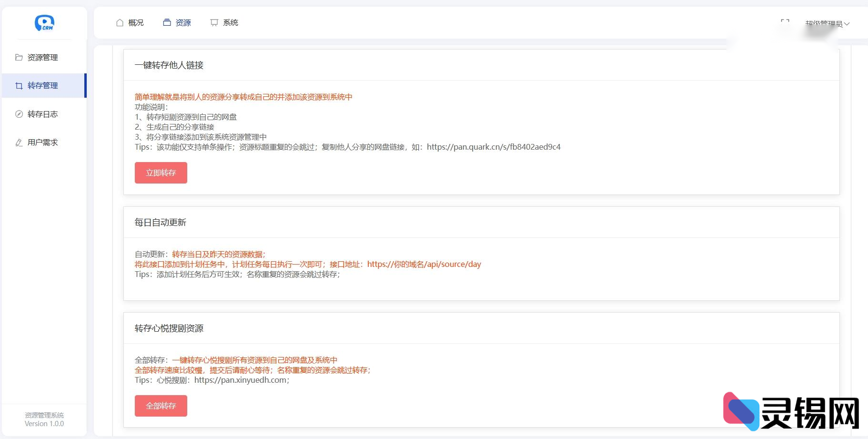Select the home icon next to 概况
This screenshot has height=439, width=868.
point(119,22)
